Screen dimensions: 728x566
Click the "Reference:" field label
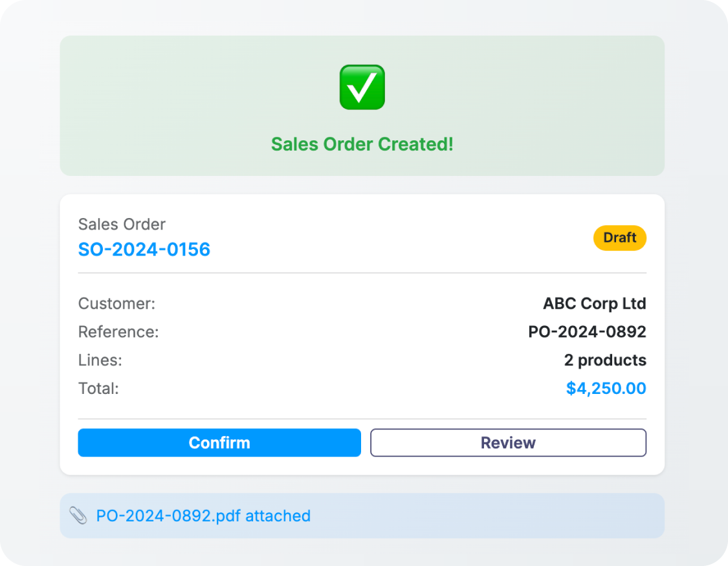click(x=118, y=332)
